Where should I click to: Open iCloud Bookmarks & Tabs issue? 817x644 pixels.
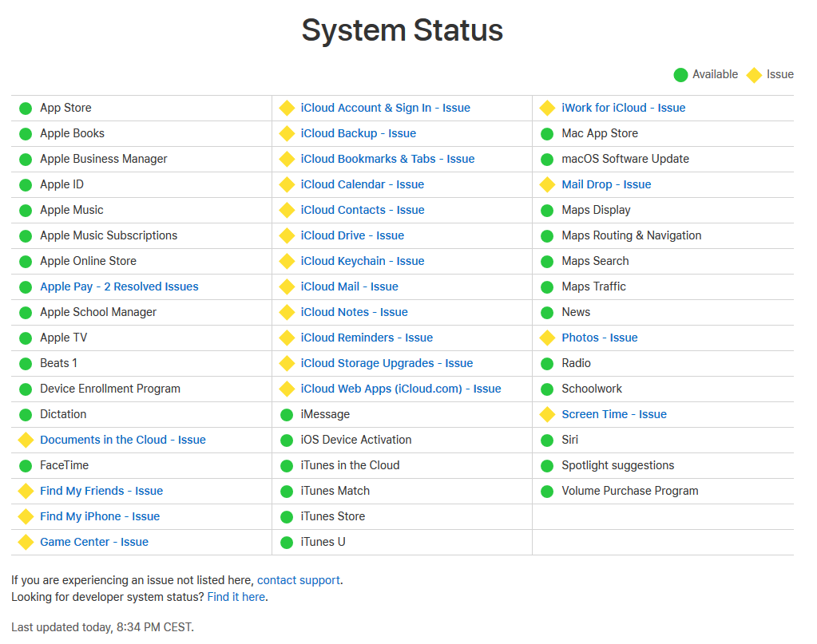[x=387, y=159]
